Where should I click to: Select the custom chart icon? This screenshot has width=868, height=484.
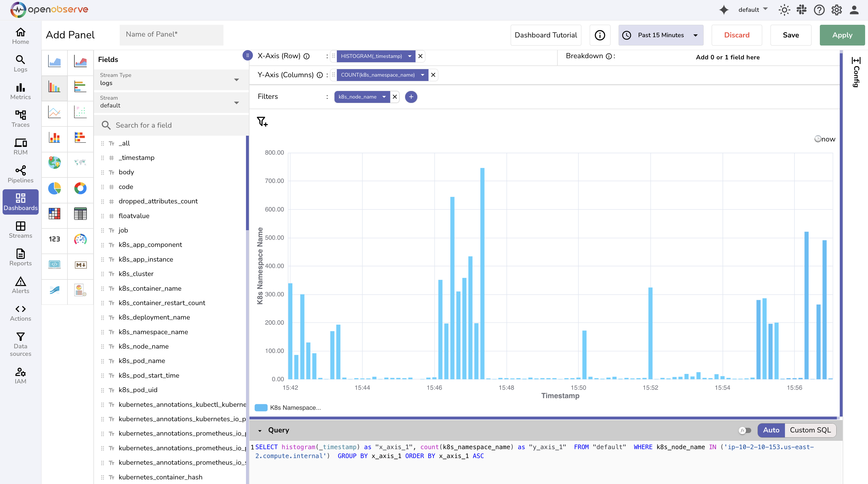tap(80, 290)
